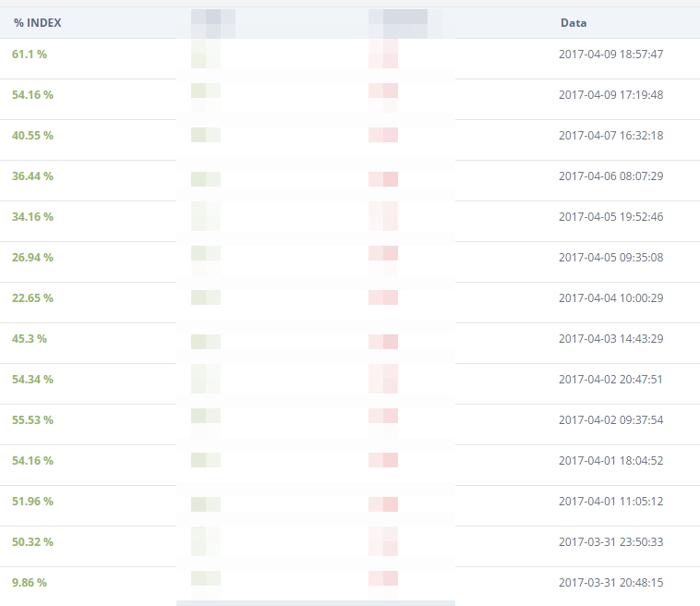The width and height of the screenshot is (700, 606).
Task: Click date 2017-04-05 09:35:08
Action: (x=611, y=257)
